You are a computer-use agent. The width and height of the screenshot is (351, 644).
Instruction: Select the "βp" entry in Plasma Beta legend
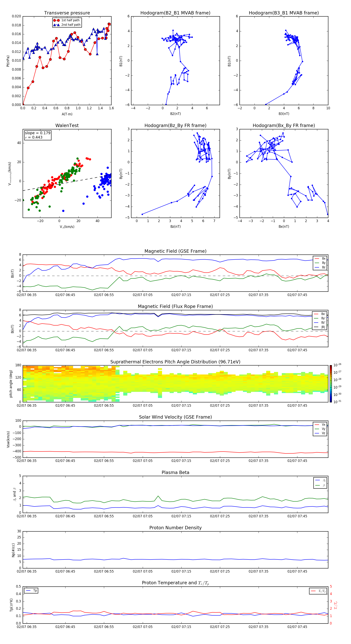320,480
